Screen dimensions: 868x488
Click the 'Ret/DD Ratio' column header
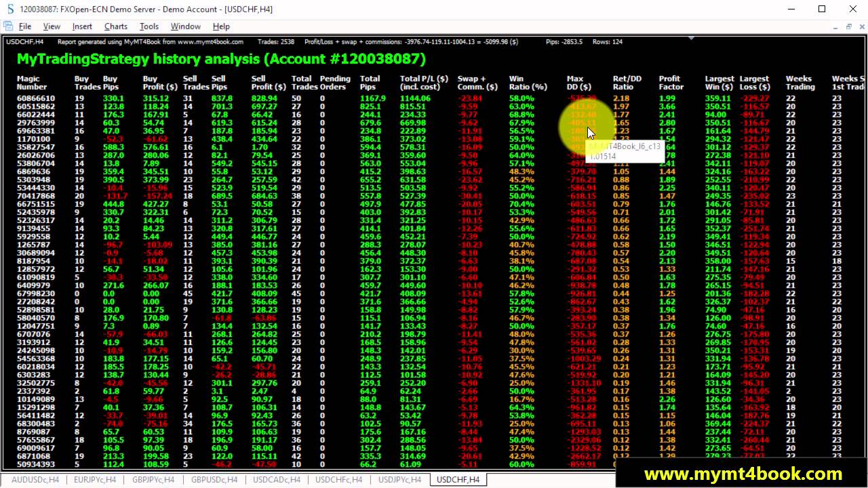coord(627,83)
